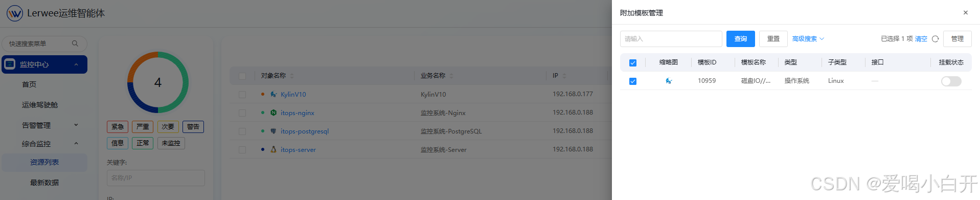Viewport: 980px width, 200px height.
Task: Click the 请输入 template search field
Action: 671,39
